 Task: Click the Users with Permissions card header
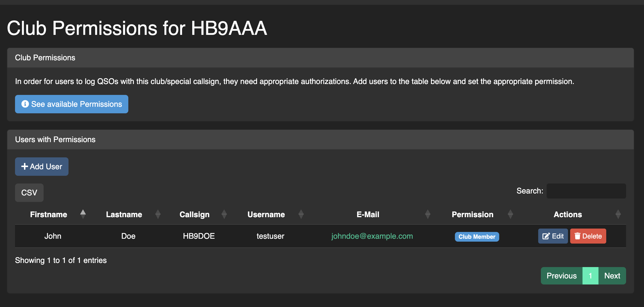[x=320, y=139]
